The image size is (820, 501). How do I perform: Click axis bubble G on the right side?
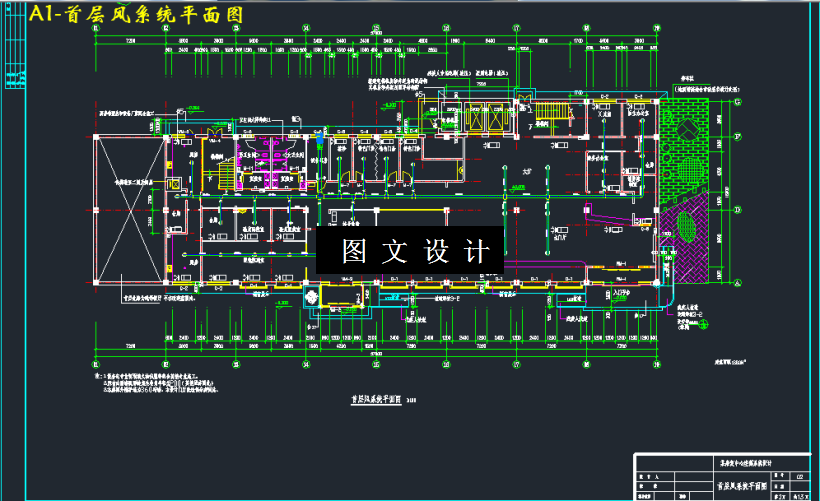click(737, 102)
